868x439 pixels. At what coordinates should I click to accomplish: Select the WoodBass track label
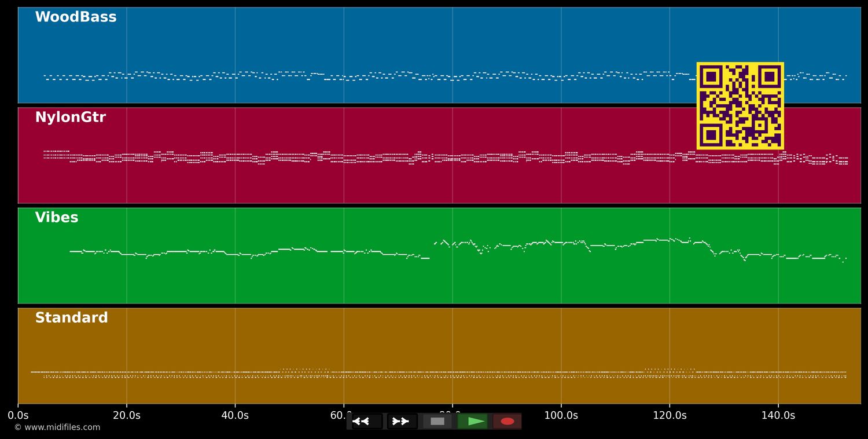pyautogui.click(x=76, y=17)
